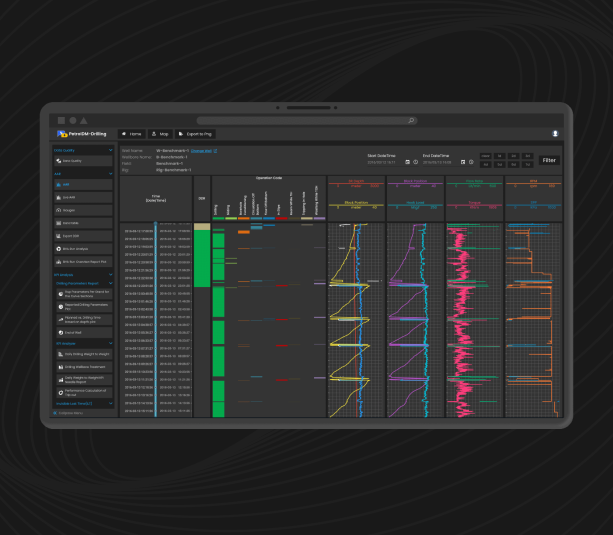Open Reported Drilling Parameters Plot item
Screen dimensions: 613x535
[x=84, y=307]
